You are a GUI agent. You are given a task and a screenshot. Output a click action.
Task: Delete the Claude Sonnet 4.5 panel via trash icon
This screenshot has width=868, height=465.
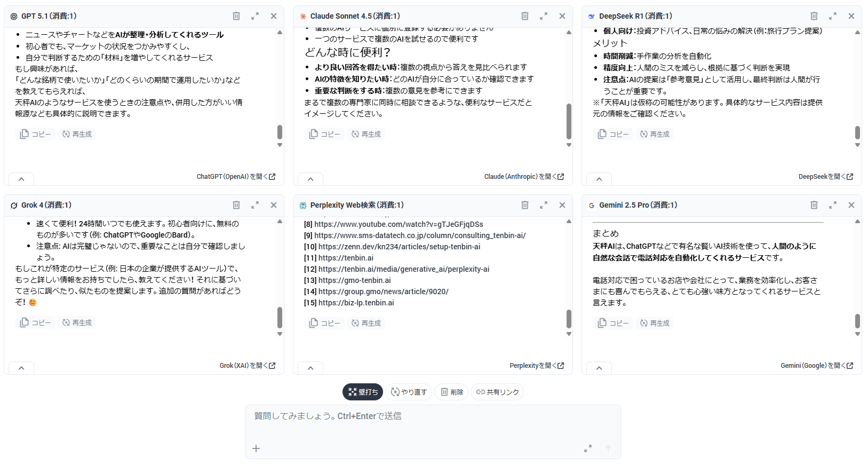[x=525, y=16]
